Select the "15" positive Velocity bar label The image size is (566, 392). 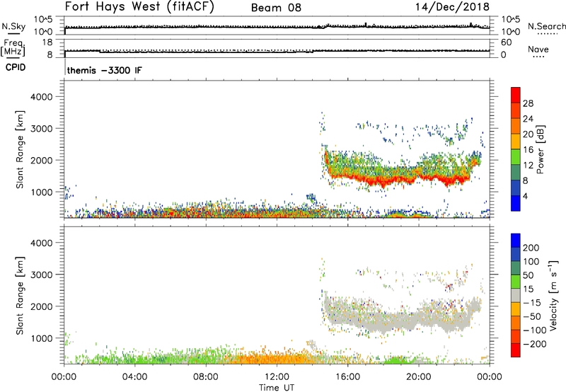tap(528, 289)
